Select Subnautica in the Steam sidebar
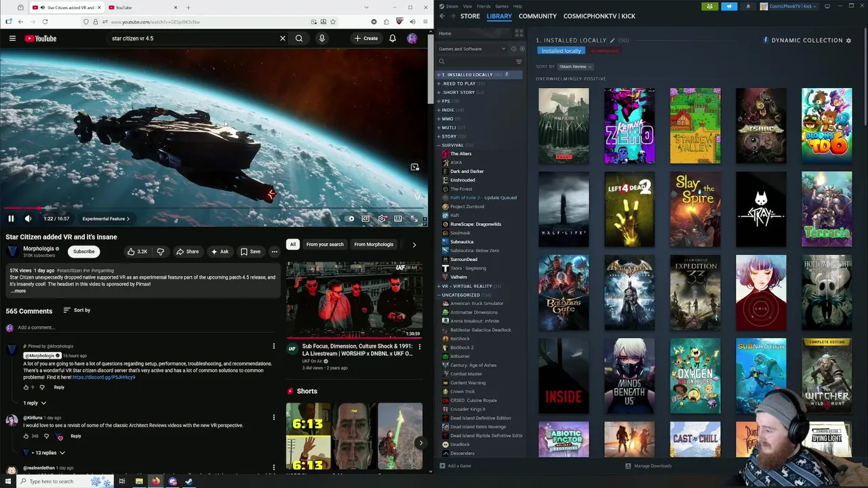This screenshot has width=868, height=488. 462,241
